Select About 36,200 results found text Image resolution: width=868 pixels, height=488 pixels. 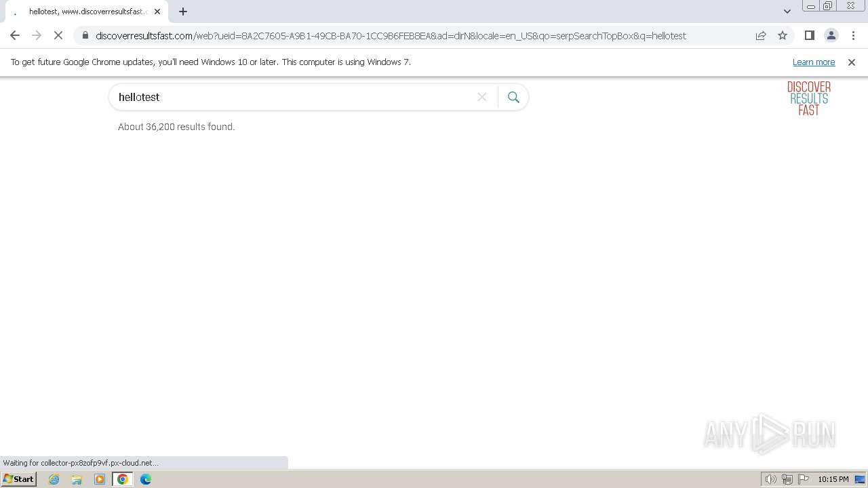point(176,127)
